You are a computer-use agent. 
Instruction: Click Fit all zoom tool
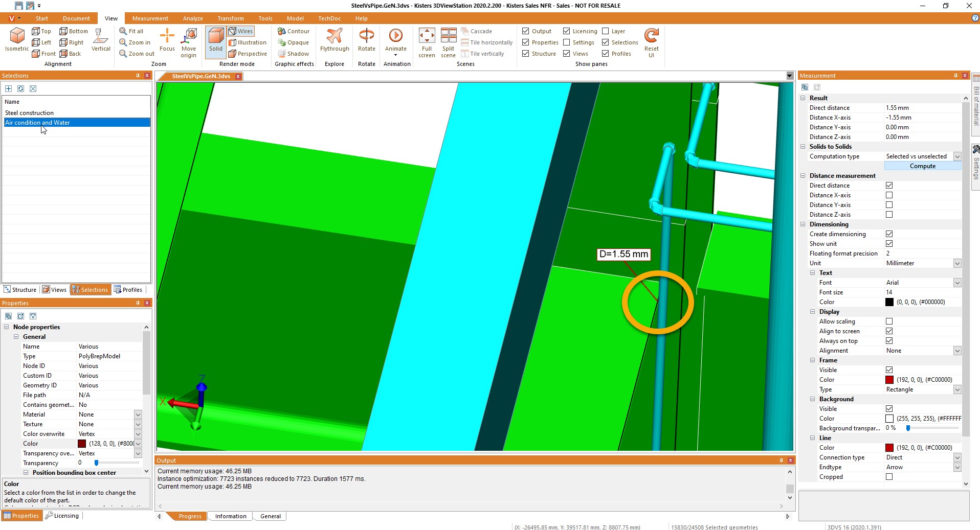pyautogui.click(x=131, y=31)
